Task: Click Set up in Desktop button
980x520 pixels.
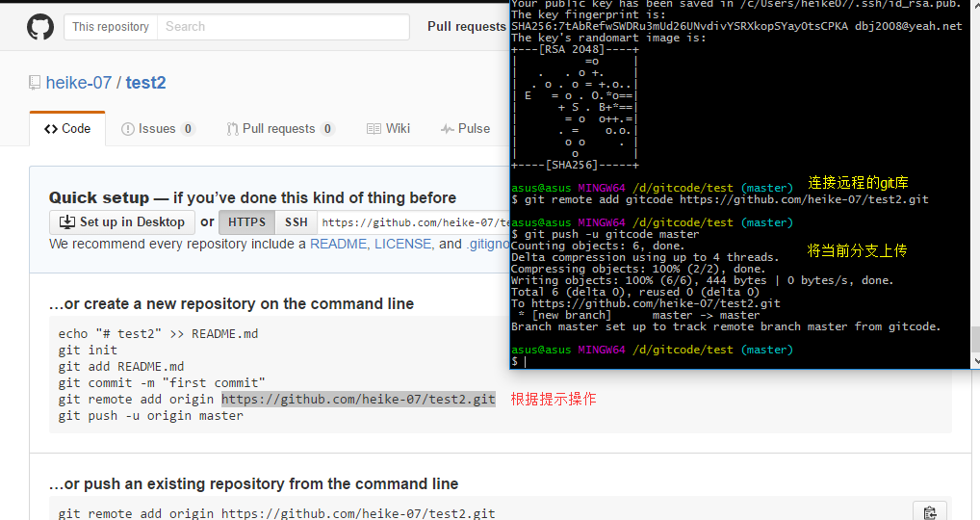Action: 122,221
